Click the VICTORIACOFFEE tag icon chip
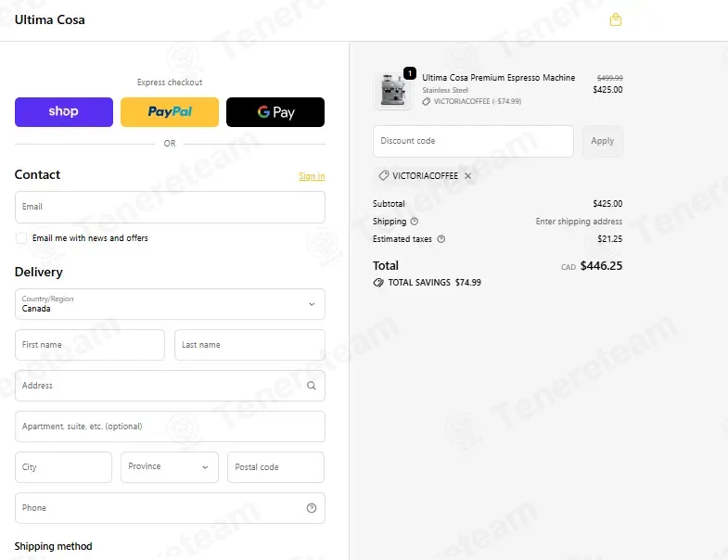 (384, 176)
